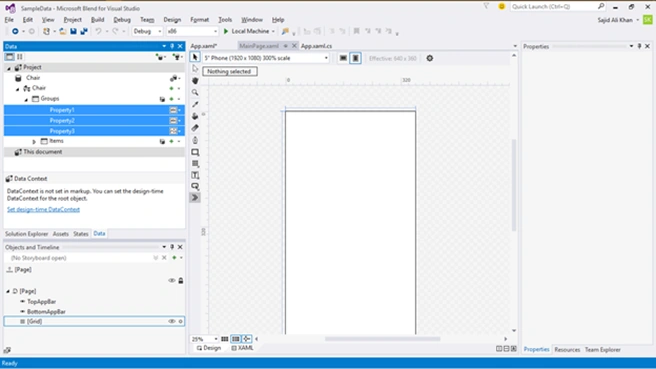Image resolution: width=656 pixels, height=369 pixels.
Task: Click add property plus on Groups row
Action: tap(171, 99)
